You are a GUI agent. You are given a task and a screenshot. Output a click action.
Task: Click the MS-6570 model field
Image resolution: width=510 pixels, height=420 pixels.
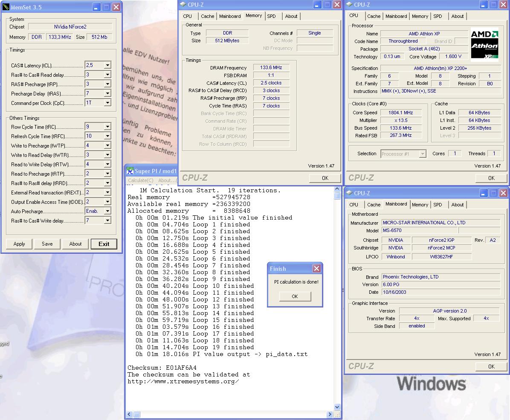pos(420,230)
